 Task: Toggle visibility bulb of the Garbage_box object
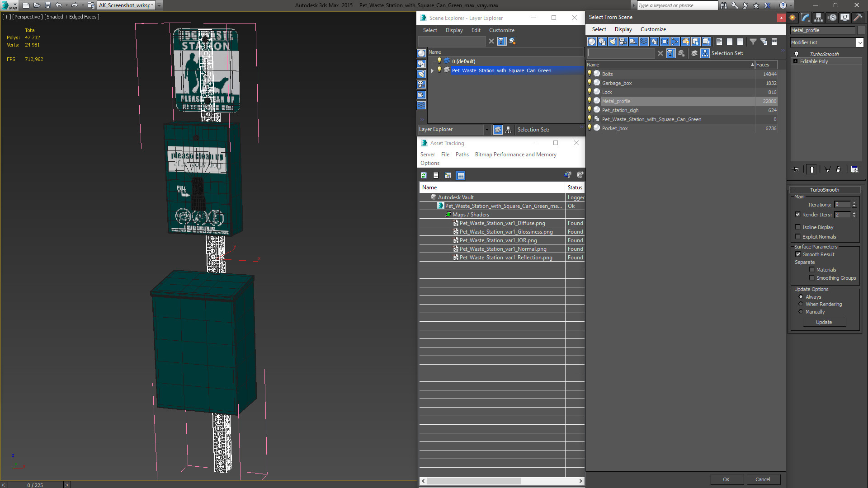590,83
